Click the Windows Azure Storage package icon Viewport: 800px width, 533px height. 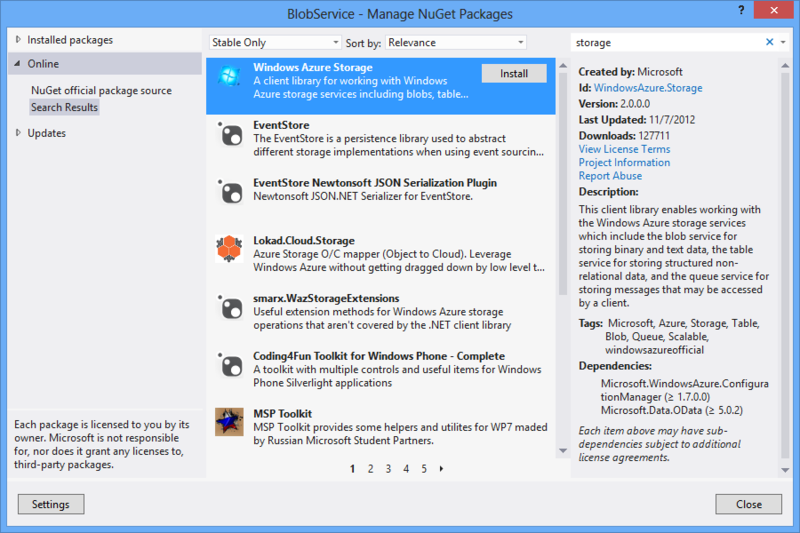coord(229,77)
